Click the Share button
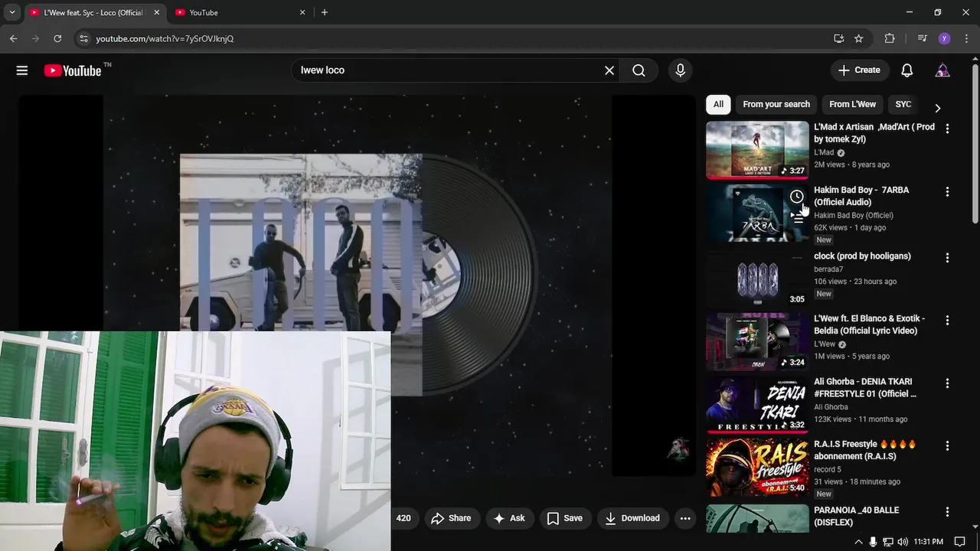This screenshot has width=980, height=551. [451, 518]
